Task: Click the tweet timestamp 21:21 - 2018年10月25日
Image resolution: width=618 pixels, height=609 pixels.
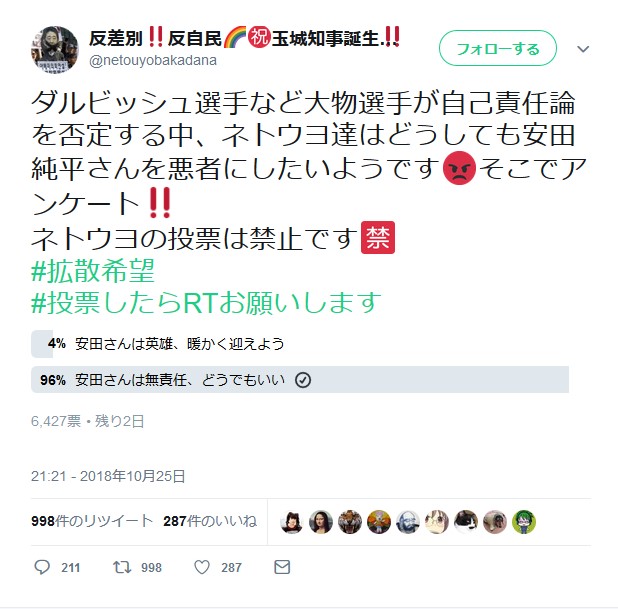Action: tap(108, 476)
